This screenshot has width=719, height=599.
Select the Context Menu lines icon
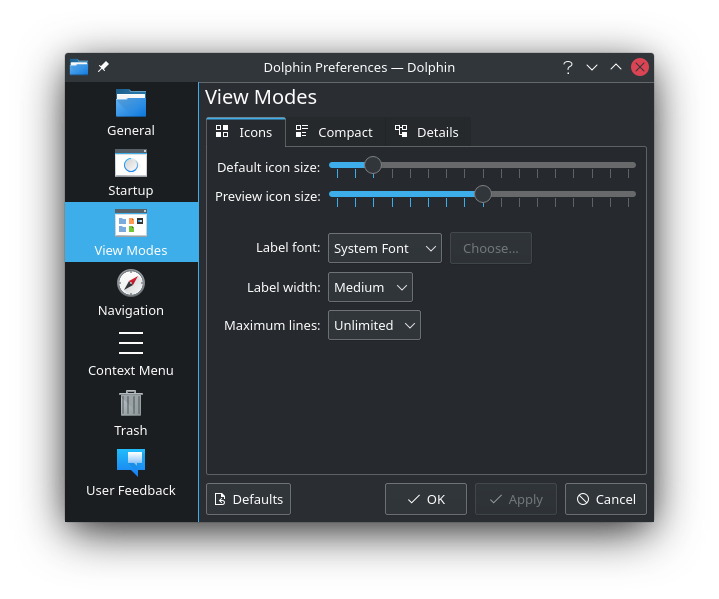pos(131,343)
